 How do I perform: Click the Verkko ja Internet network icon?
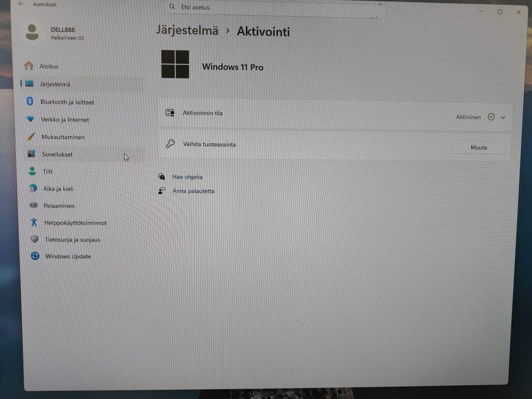point(30,119)
